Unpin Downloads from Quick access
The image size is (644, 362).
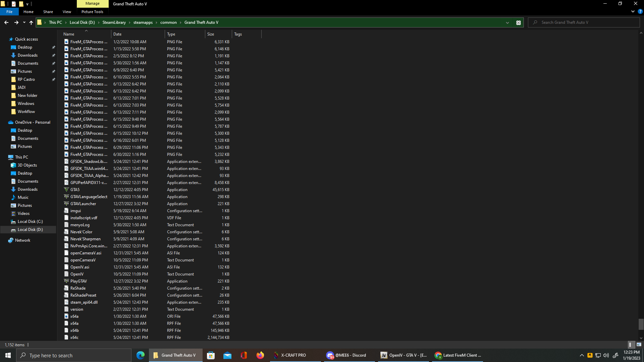[53, 55]
